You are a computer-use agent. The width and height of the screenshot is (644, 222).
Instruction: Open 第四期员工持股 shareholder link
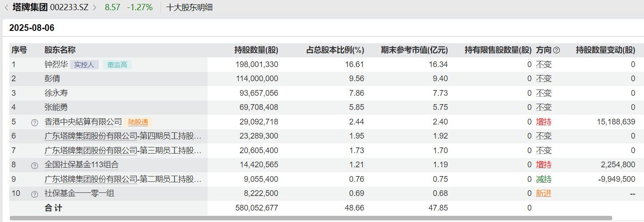123,136
